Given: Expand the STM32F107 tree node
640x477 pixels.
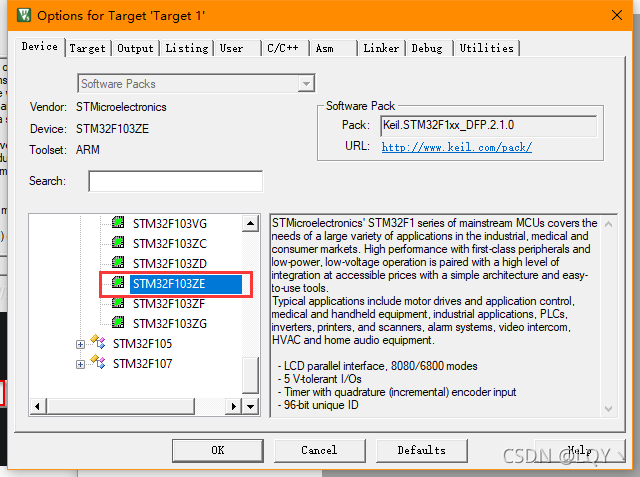Looking at the screenshot, I should 80,364.
